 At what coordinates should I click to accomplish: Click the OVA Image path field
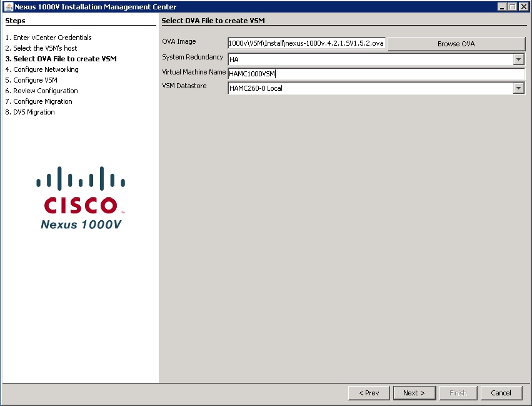(307, 43)
